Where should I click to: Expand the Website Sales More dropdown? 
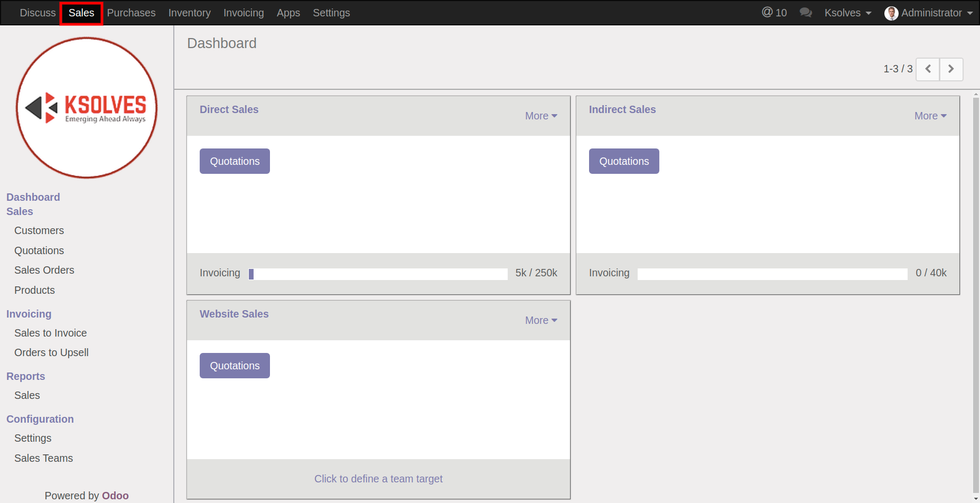[x=540, y=320]
